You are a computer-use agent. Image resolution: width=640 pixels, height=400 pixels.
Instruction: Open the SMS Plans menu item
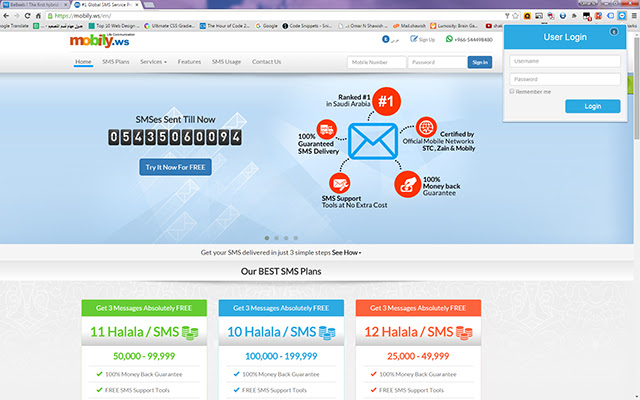point(116,62)
